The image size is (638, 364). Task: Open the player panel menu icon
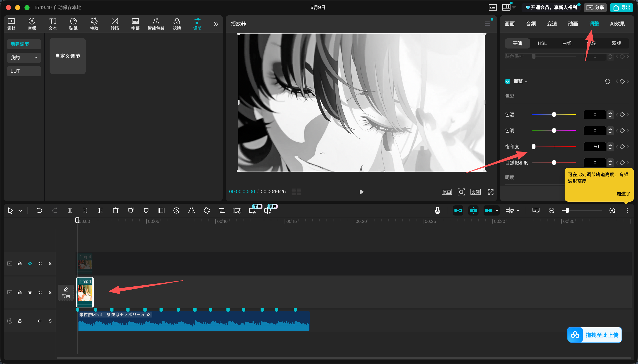point(487,24)
